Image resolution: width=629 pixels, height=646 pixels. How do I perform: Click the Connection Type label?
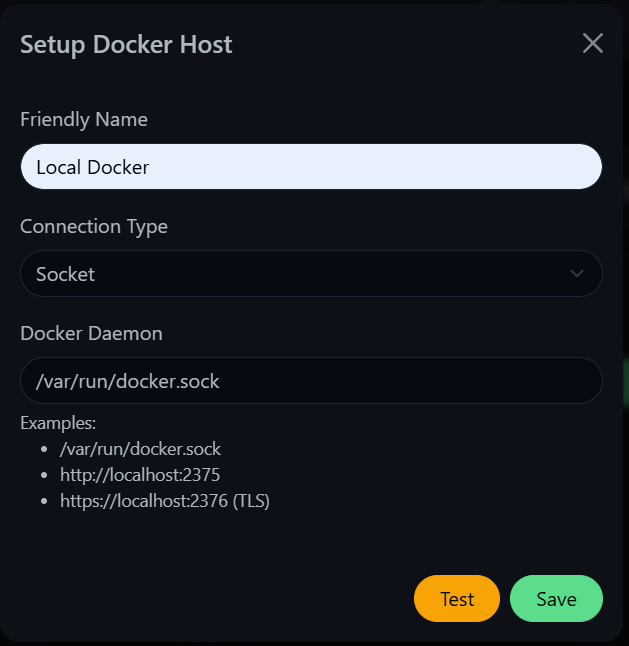coord(94,227)
